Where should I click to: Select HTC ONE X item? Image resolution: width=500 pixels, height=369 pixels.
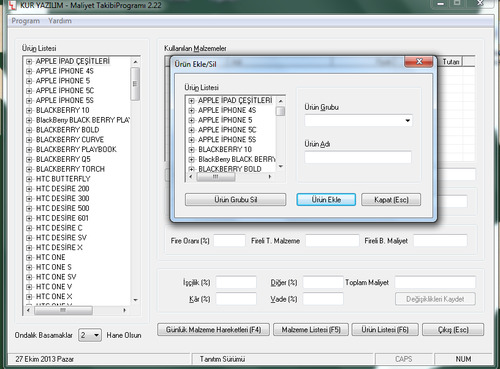tap(54, 296)
